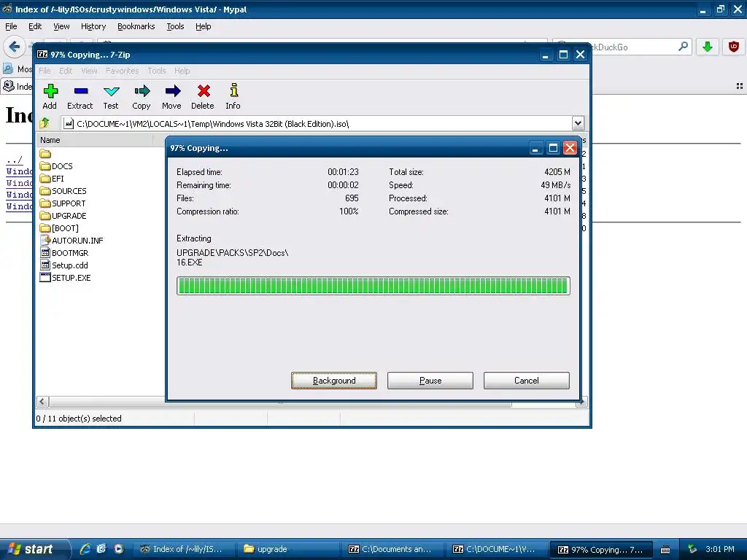Click the browser Back arrow button
Image resolution: width=747 pixels, height=560 pixels.
(x=15, y=47)
